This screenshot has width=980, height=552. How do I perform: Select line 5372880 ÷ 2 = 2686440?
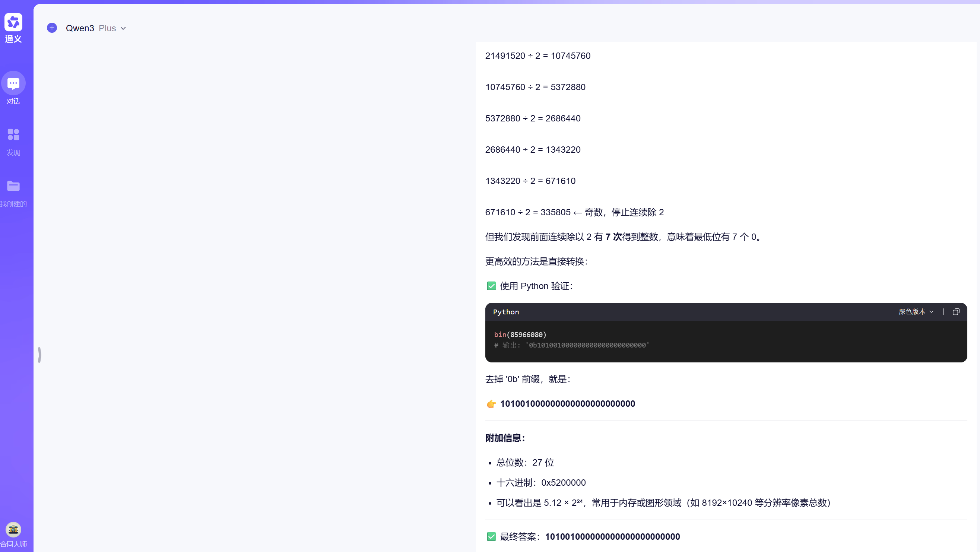(533, 118)
